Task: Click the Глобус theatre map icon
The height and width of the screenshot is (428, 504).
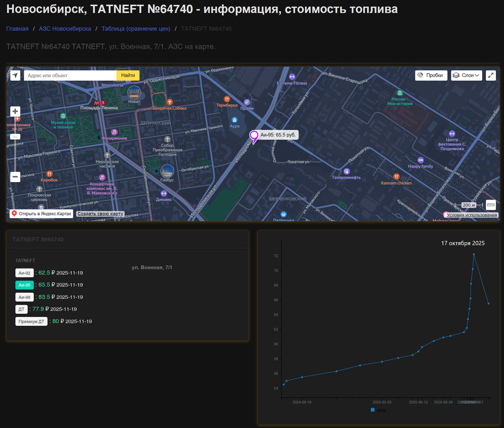Action: tap(167, 171)
